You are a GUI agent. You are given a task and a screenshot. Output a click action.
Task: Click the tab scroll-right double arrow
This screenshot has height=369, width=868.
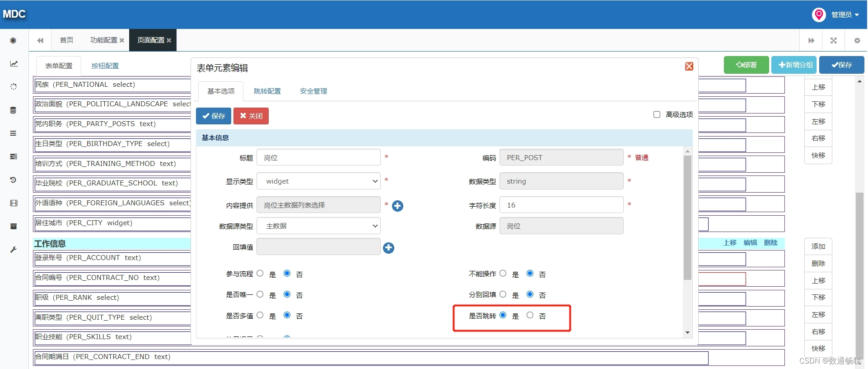click(811, 40)
